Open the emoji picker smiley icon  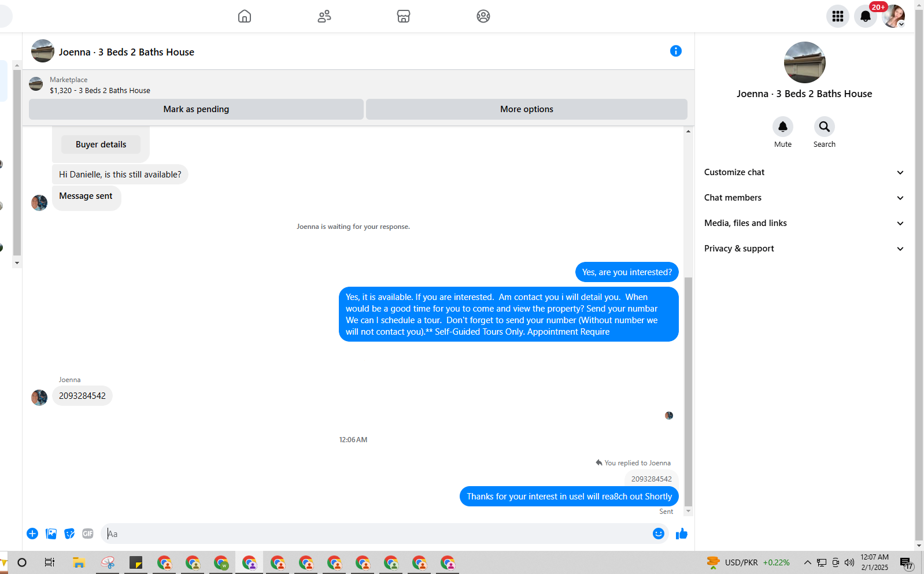[x=658, y=534]
